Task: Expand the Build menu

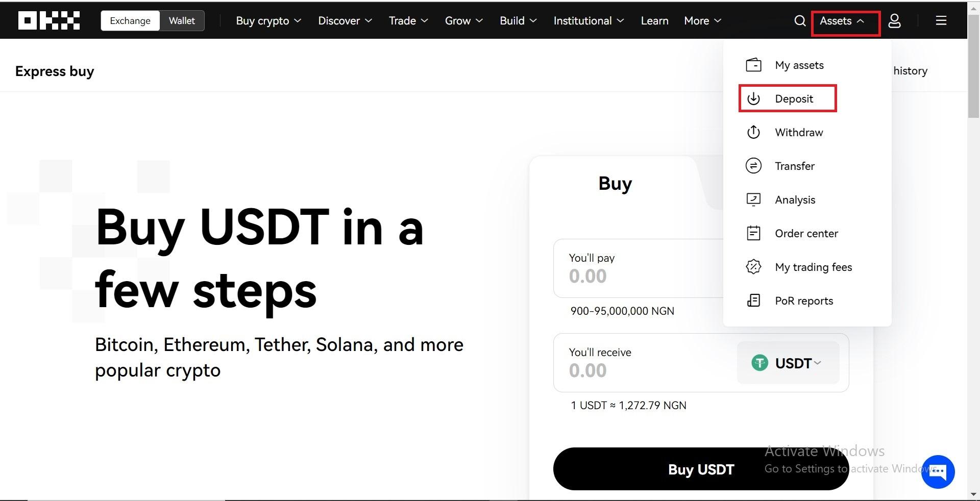Action: coord(518,20)
